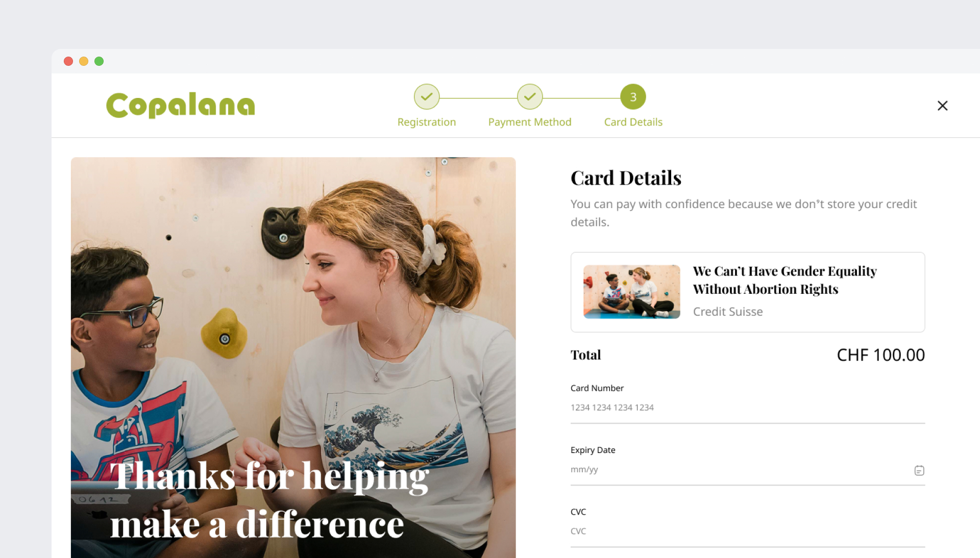Image resolution: width=980 pixels, height=558 pixels.
Task: Click the red window close dot
Action: 68,61
